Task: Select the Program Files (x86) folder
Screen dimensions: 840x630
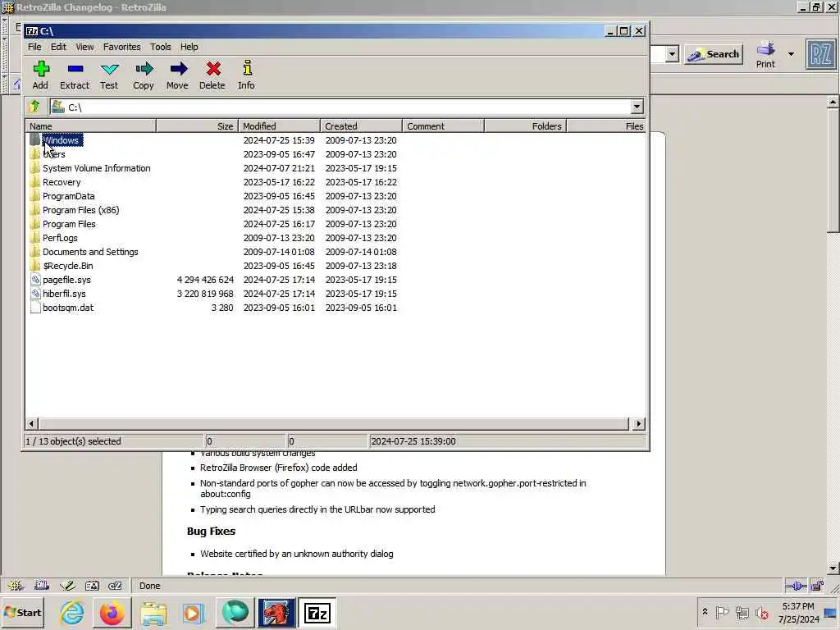Action: tap(81, 210)
